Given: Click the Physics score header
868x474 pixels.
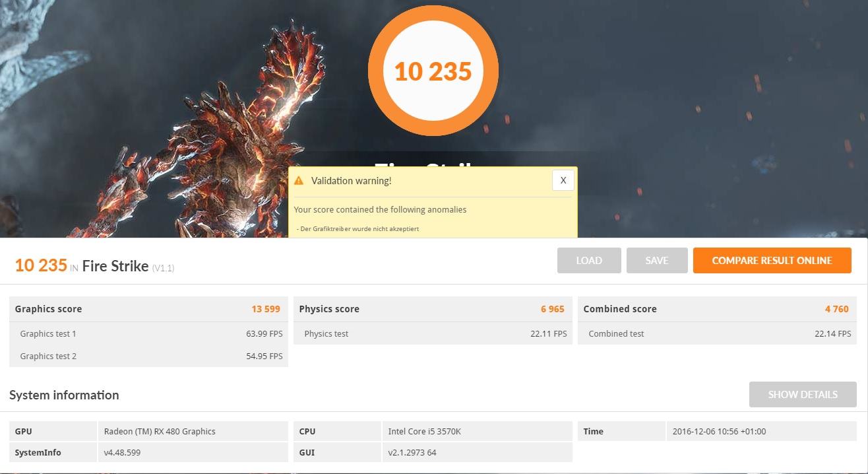Looking at the screenshot, I should [x=329, y=309].
